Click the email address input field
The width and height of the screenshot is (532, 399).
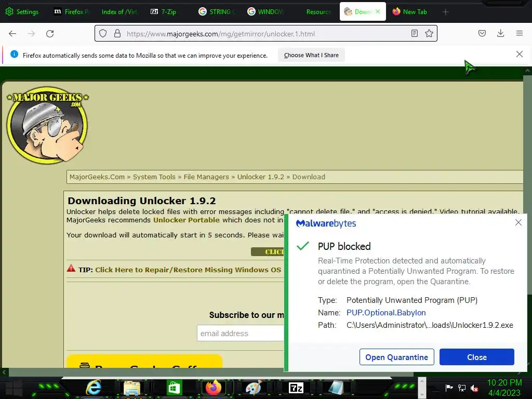pos(241,333)
